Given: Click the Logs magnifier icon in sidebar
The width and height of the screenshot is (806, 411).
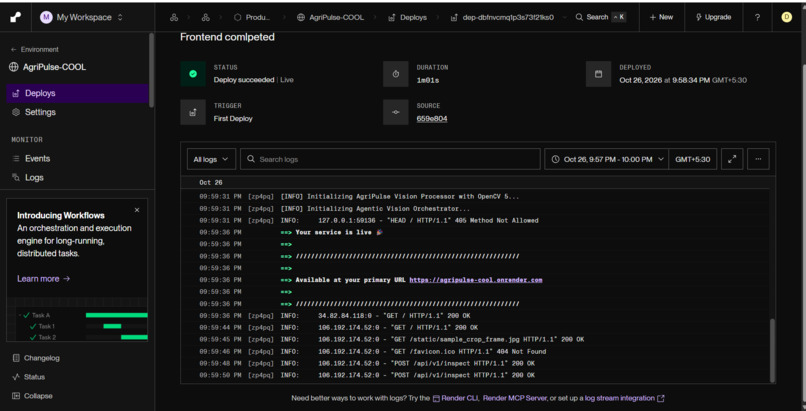Looking at the screenshot, I should [16, 178].
